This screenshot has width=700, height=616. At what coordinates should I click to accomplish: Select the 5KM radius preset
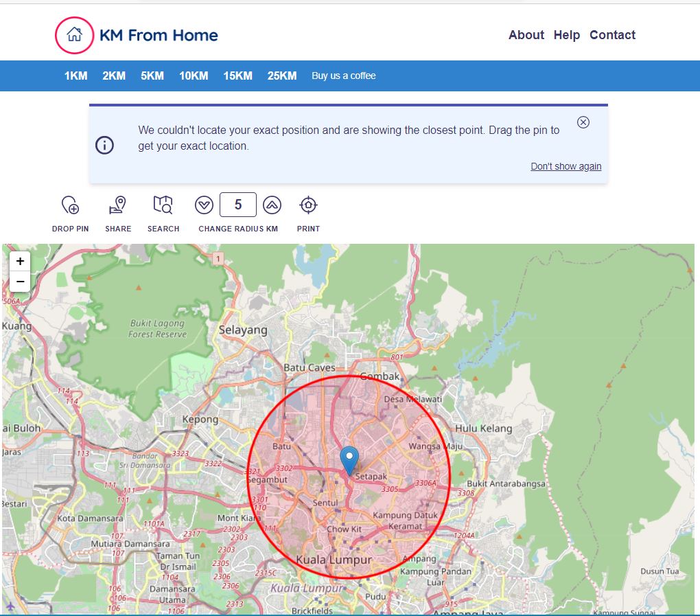152,76
